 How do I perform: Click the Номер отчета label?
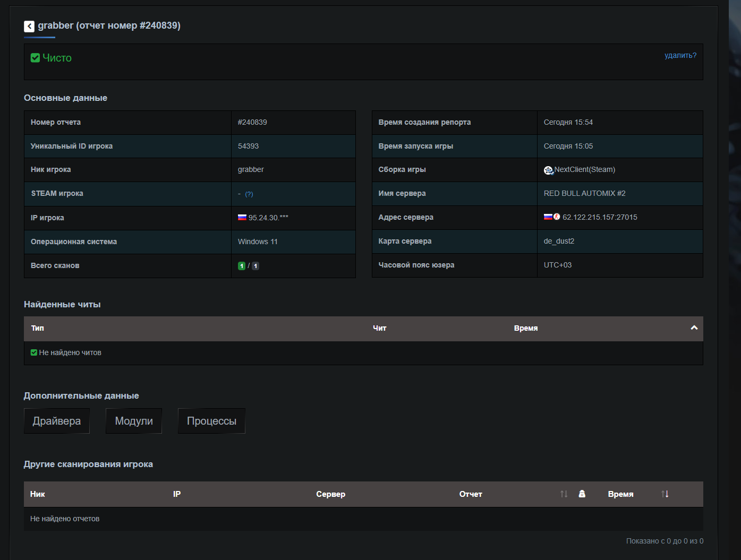point(56,122)
